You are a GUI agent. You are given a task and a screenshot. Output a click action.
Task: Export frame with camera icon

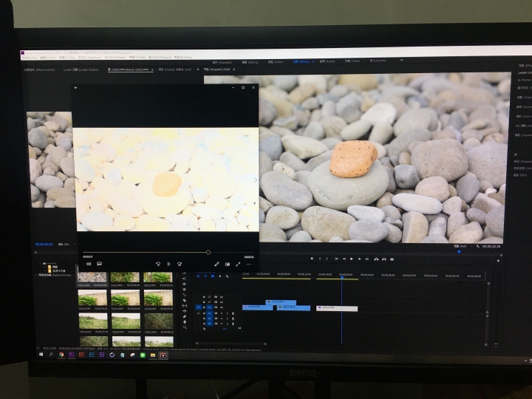click(x=392, y=259)
